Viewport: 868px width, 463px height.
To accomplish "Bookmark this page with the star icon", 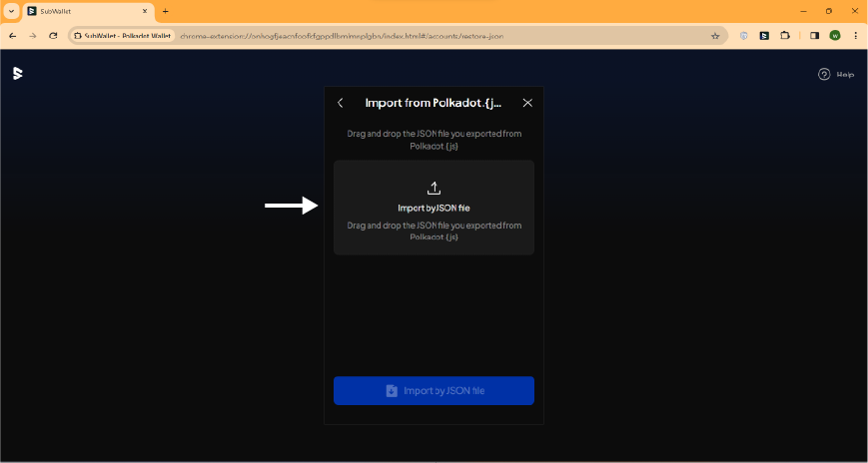I will tap(715, 35).
